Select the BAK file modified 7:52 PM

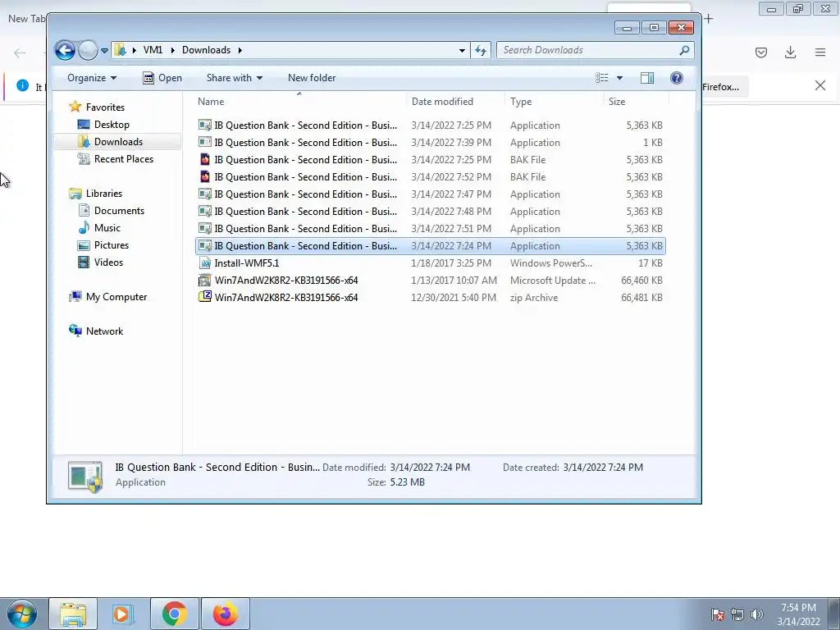pos(430,177)
